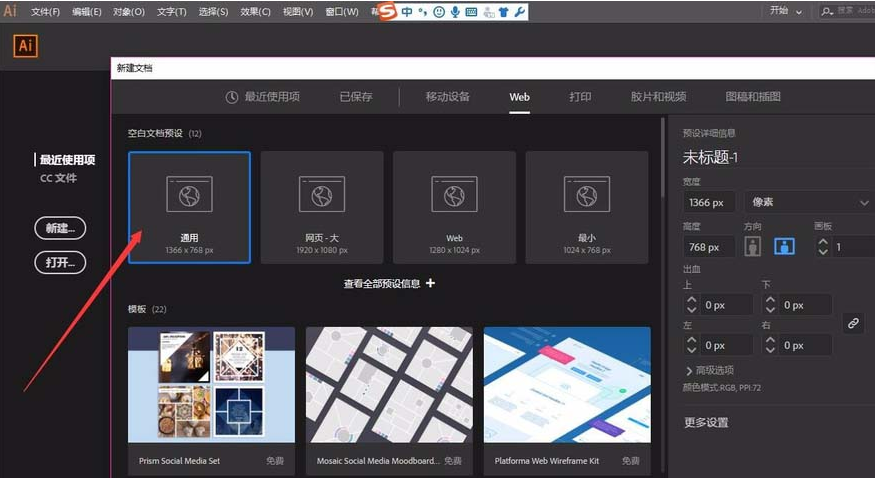This screenshot has width=875, height=478.
Task: Open the wrench settings icon in input toolbar
Action: point(519,12)
